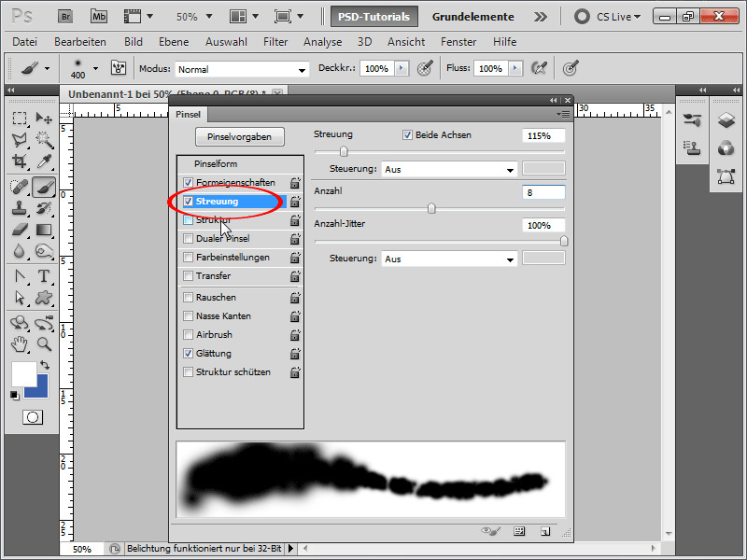The width and height of the screenshot is (747, 560).
Task: Open Preset Manager icon in Pinsel panel
Action: (x=519, y=531)
